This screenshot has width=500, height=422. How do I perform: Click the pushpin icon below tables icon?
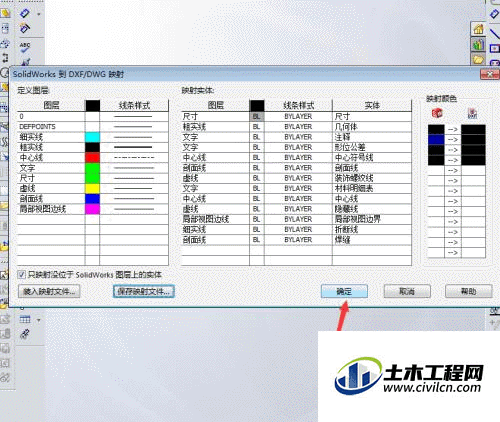[25, 334]
